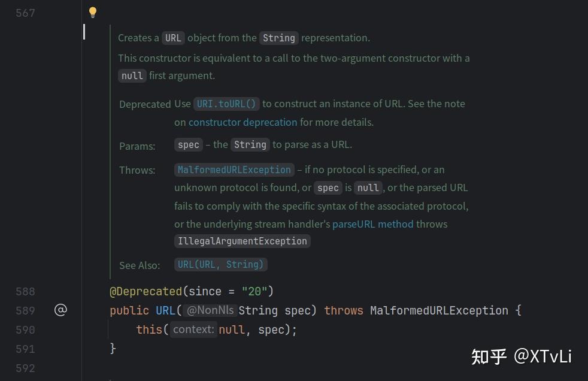Image resolution: width=588 pixels, height=381 pixels.
Task: Click line number 567 in the gutter
Action: tap(25, 13)
